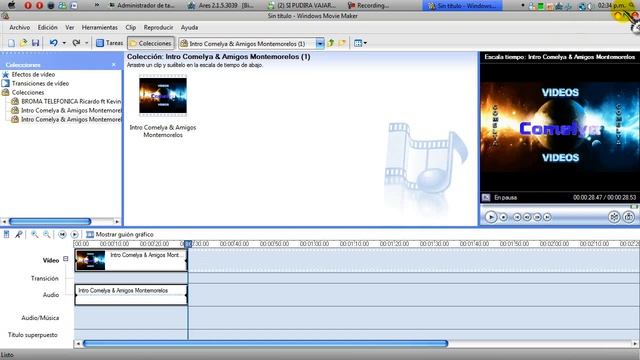Open the redo history dropdown arrow
Image resolution: width=640 pixels, height=360 pixels.
pyautogui.click(x=87, y=43)
